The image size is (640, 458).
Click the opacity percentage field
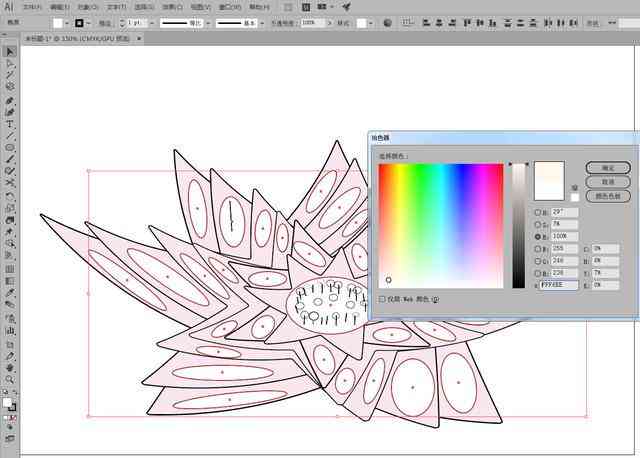[313, 23]
